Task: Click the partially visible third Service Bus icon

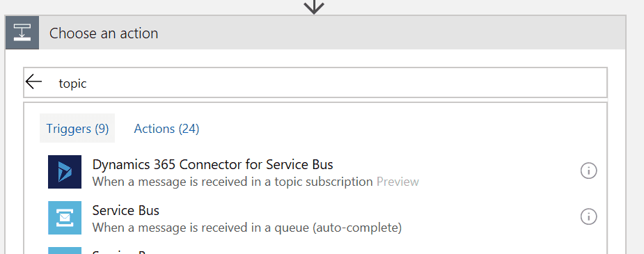Action: (65, 251)
